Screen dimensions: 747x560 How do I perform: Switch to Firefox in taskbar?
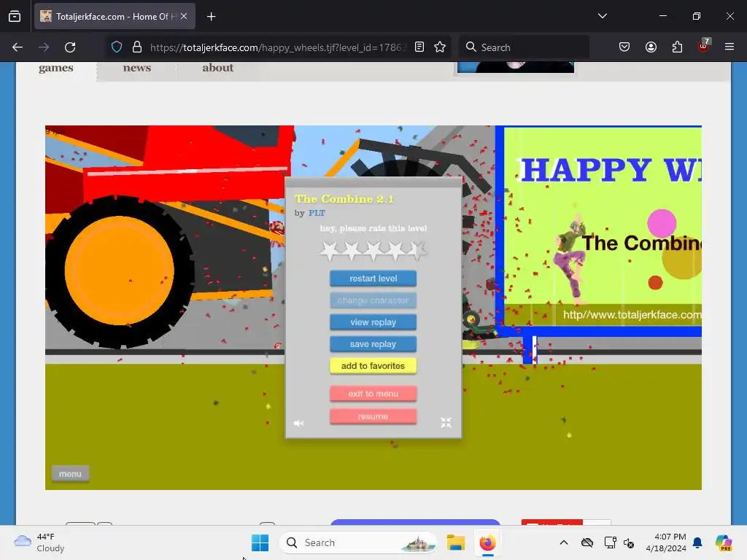(x=487, y=542)
